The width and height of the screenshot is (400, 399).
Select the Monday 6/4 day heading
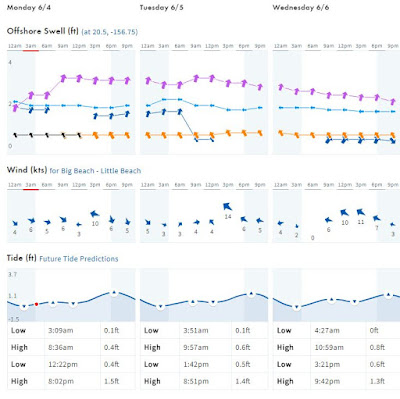click(x=29, y=8)
